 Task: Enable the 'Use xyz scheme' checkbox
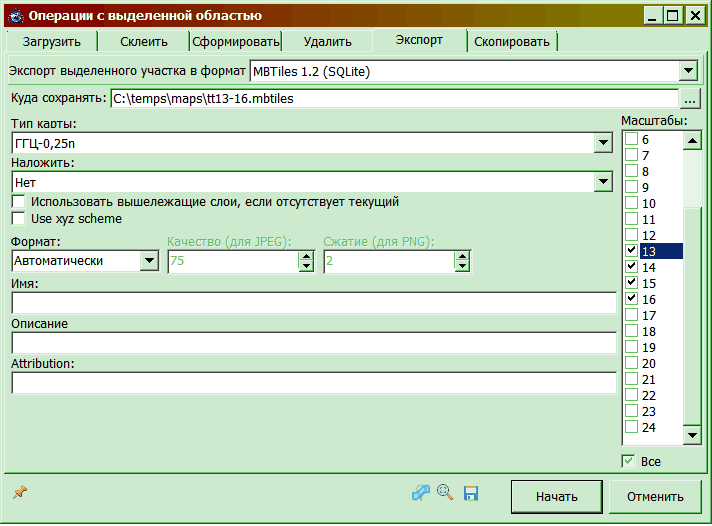(18, 218)
